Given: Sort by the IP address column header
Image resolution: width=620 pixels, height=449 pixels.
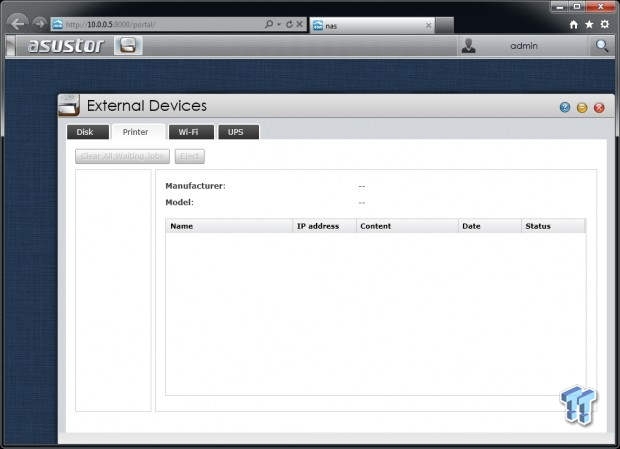Looking at the screenshot, I should click(325, 226).
